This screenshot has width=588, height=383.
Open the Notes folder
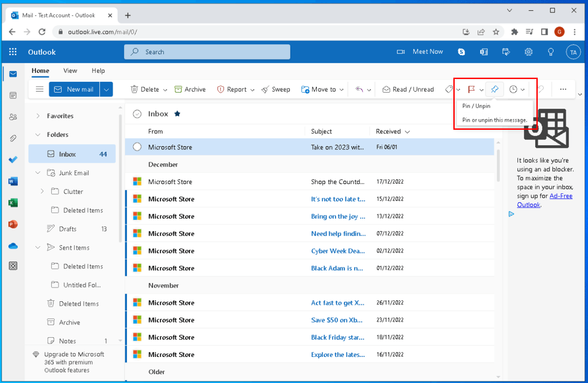pos(72,341)
